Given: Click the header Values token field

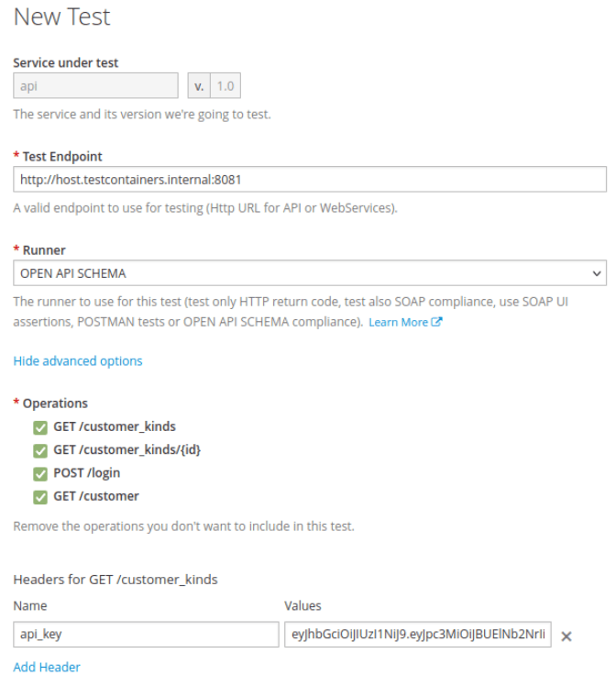Looking at the screenshot, I should point(418,635).
